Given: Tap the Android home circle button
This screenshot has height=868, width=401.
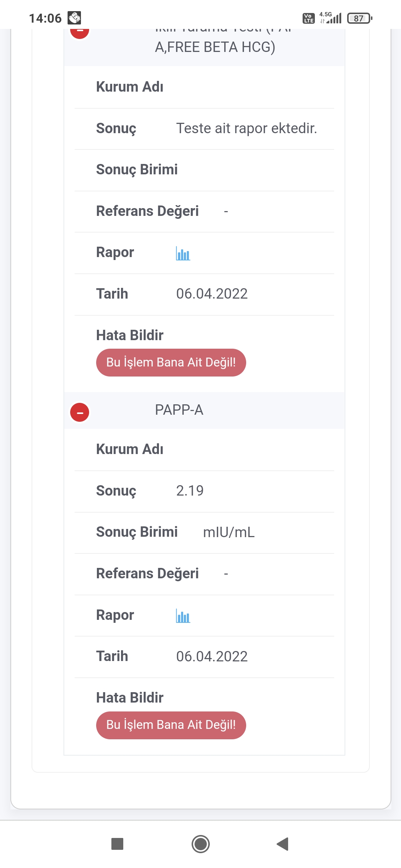Looking at the screenshot, I should coord(200,844).
